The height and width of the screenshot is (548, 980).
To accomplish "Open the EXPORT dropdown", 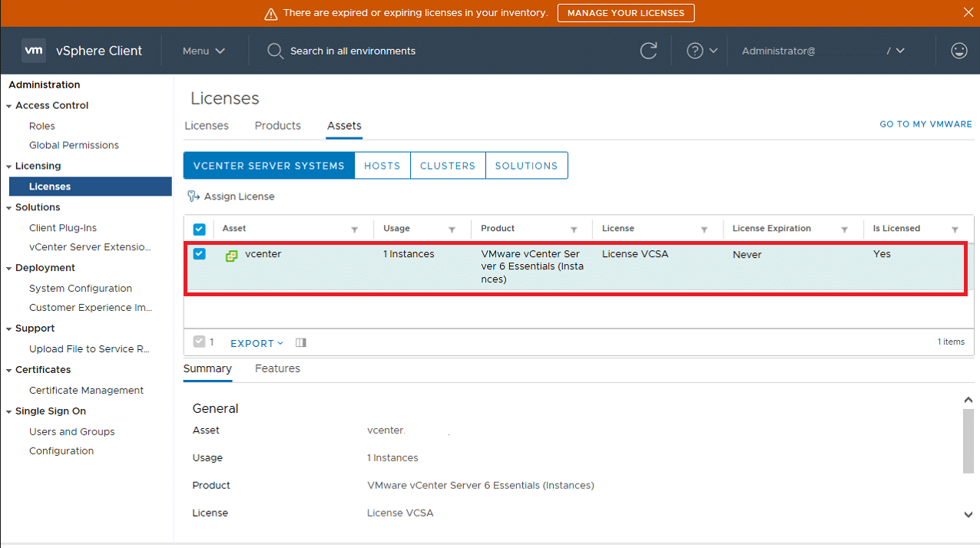I will tap(257, 343).
